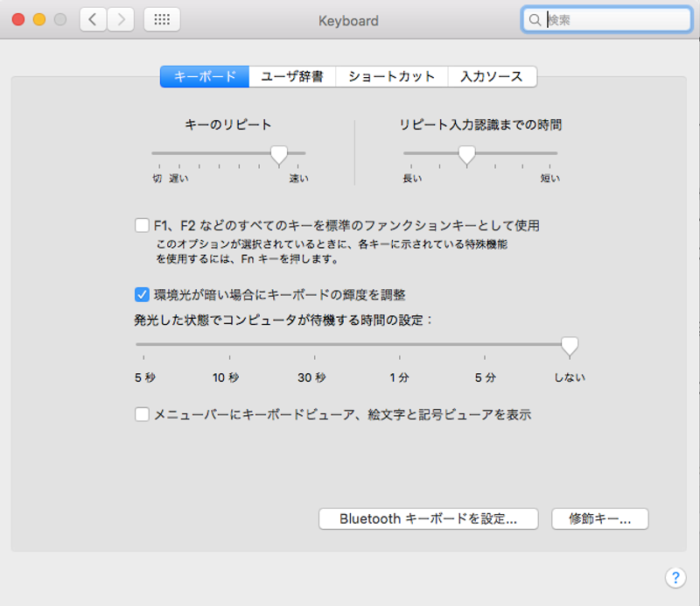This screenshot has width=700, height=606.
Task: Enable F1, F2 standard function keys checkbox
Action: pyautogui.click(x=142, y=225)
